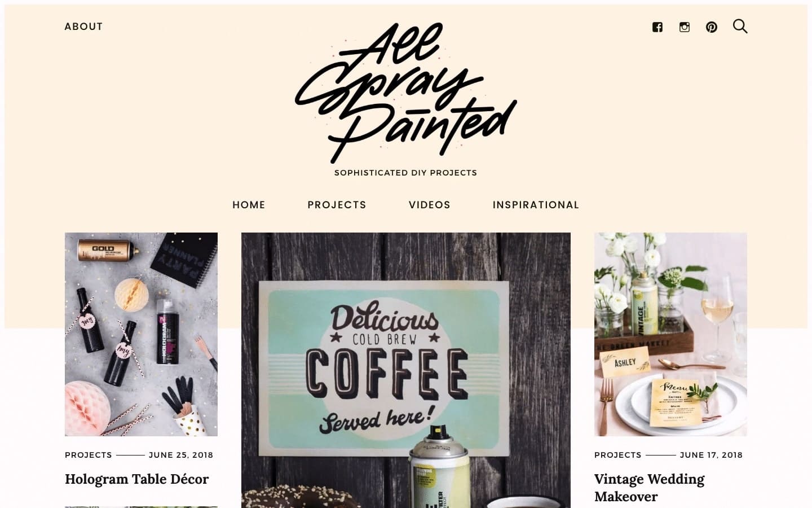Open the Pinterest social icon

click(x=712, y=27)
